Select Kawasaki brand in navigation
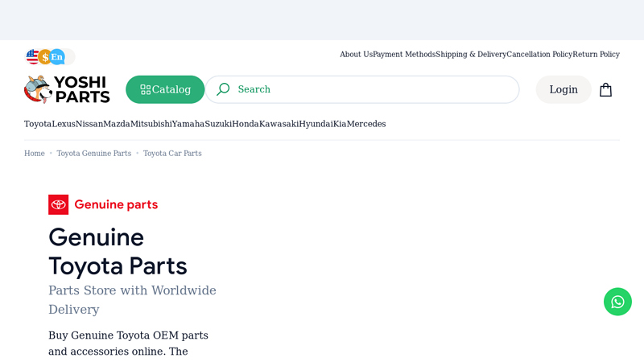 point(279,124)
